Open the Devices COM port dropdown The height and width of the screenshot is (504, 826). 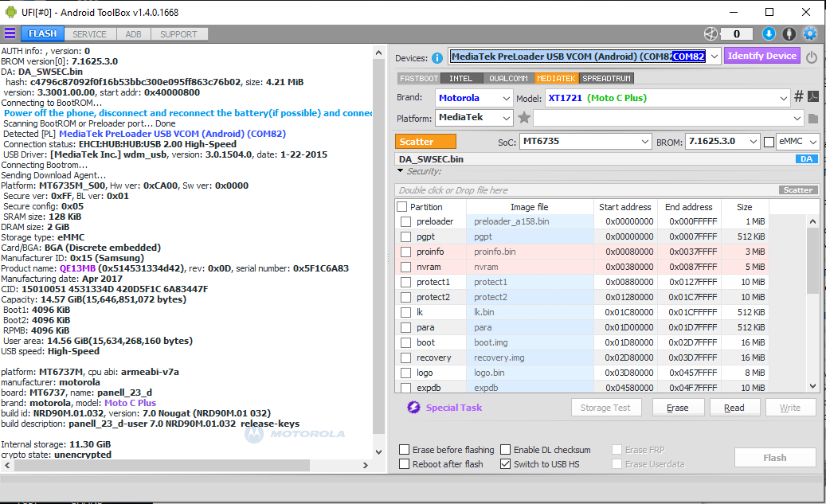[714, 57]
